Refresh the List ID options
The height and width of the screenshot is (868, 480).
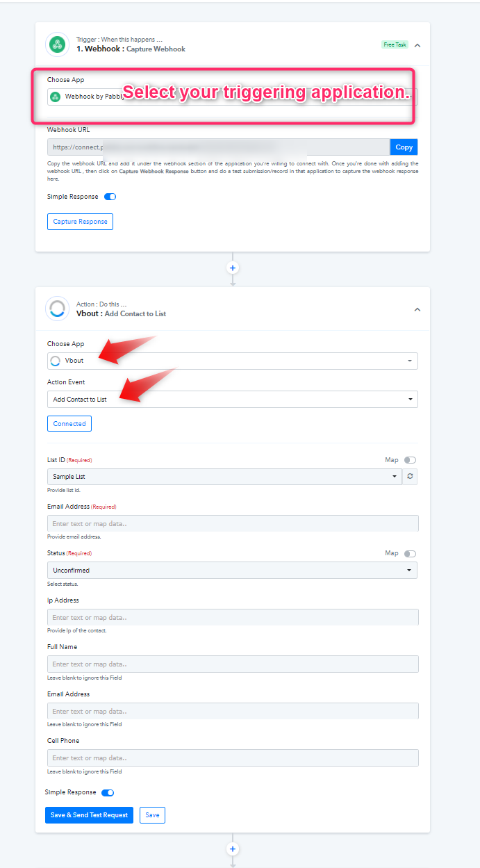(x=410, y=477)
